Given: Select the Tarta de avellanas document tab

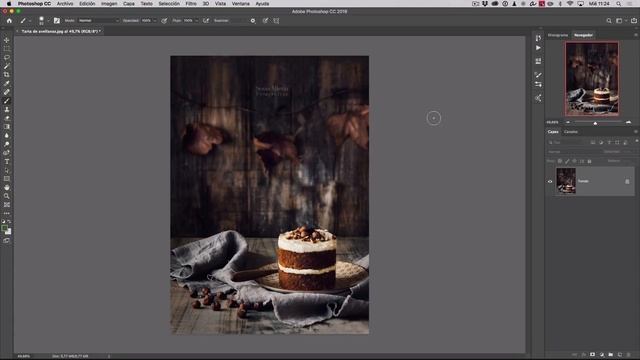Looking at the screenshot, I should (60, 31).
